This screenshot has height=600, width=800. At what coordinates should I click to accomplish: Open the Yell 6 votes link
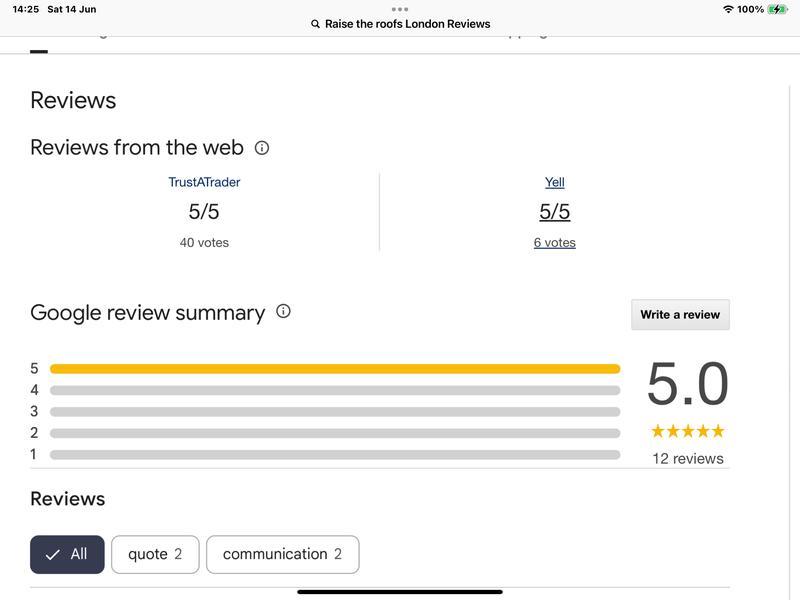click(554, 242)
